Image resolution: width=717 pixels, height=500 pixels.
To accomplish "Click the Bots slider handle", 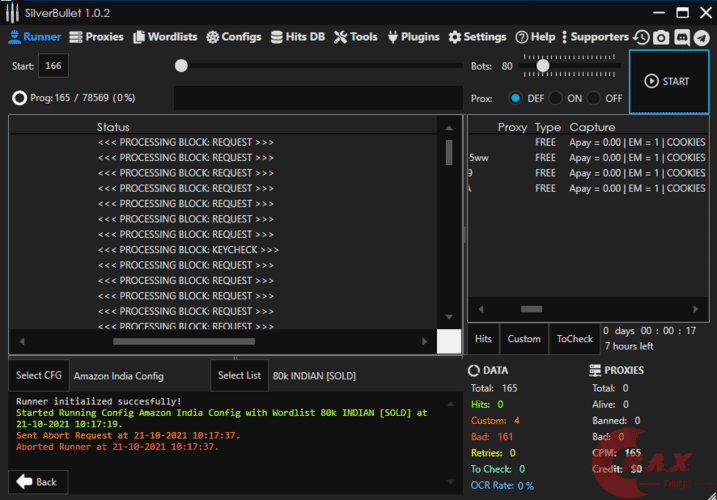I will tap(543, 66).
